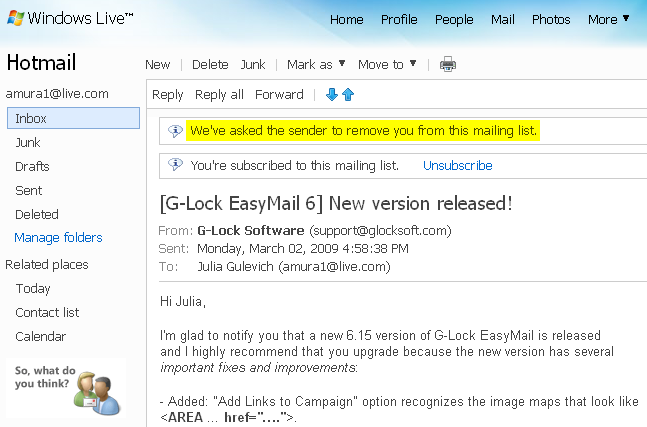The image size is (647, 427).
Task: Reply to the G-Lock Software email
Action: (x=168, y=95)
